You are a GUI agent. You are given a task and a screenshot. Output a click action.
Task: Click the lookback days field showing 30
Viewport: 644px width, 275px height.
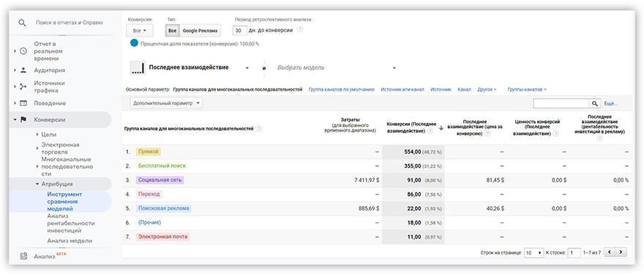coord(240,31)
